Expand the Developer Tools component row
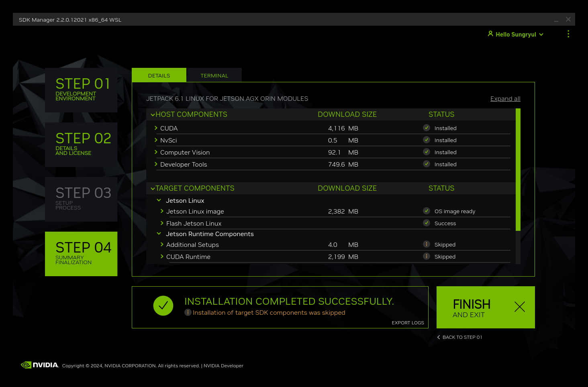Screen dimensions: 588x387 click(156, 164)
